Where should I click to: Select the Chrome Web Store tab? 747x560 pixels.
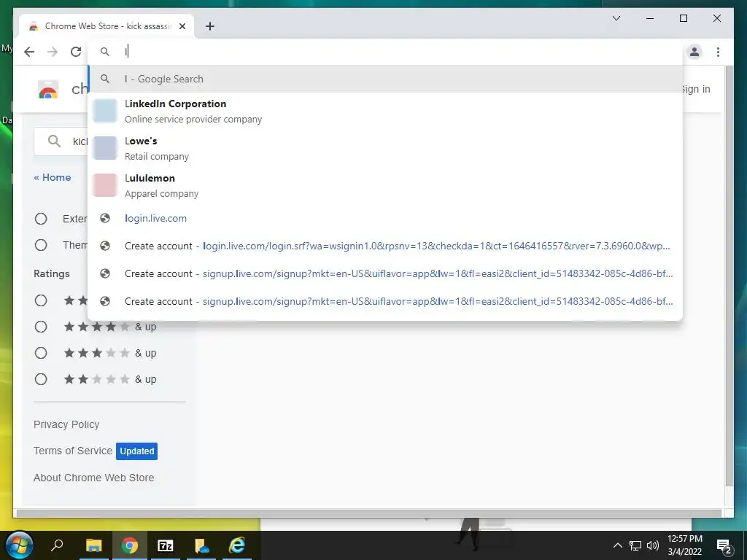(107, 26)
